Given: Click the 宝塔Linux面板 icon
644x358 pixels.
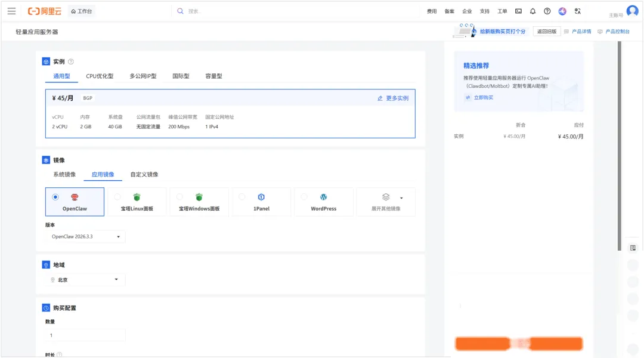Looking at the screenshot, I should click(137, 197).
